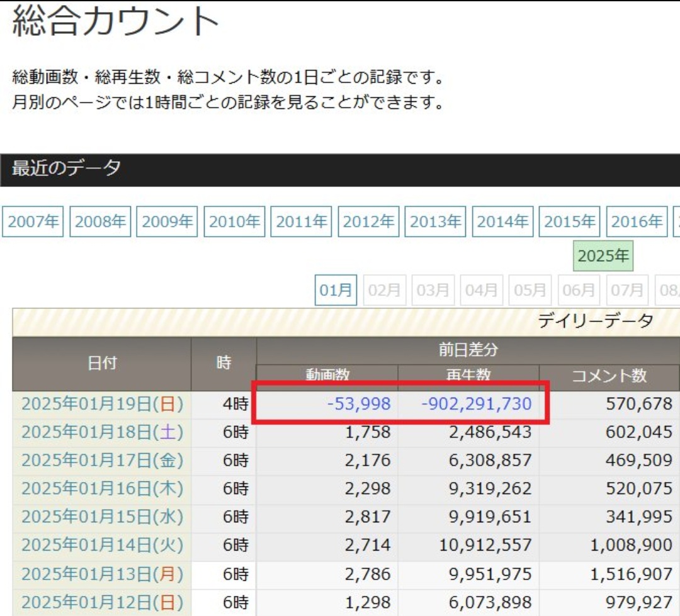This screenshot has width=680, height=616.
Task: Click the デイリーデータ table title
Action: pos(596,322)
